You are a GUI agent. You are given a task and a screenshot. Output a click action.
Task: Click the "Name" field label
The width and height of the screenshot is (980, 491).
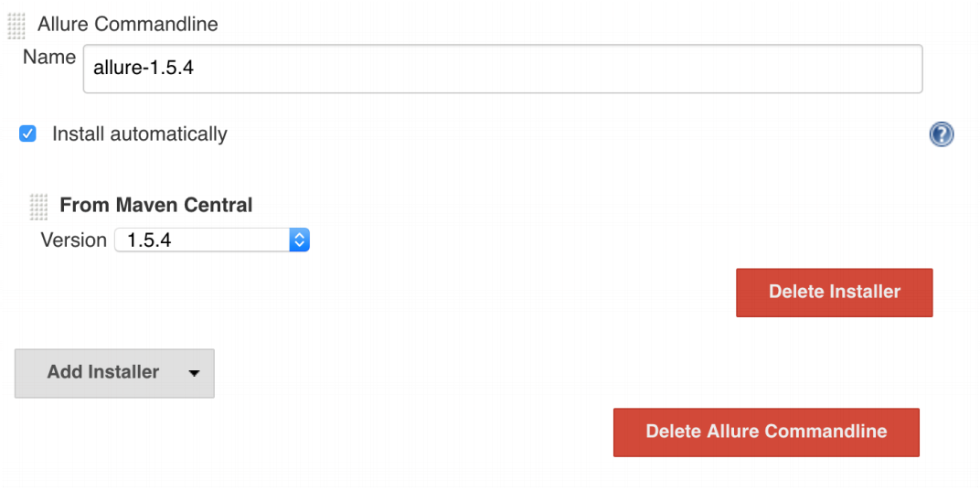[x=49, y=58]
